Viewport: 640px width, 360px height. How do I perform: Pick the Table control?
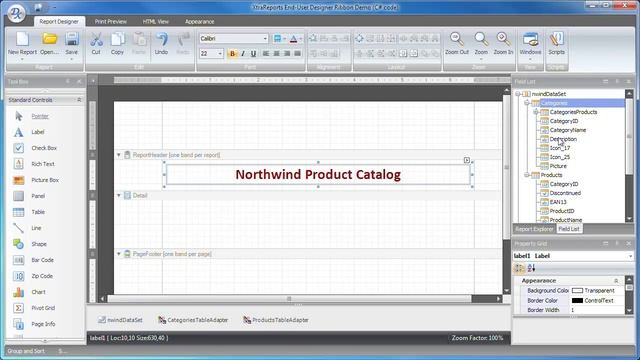(x=38, y=212)
